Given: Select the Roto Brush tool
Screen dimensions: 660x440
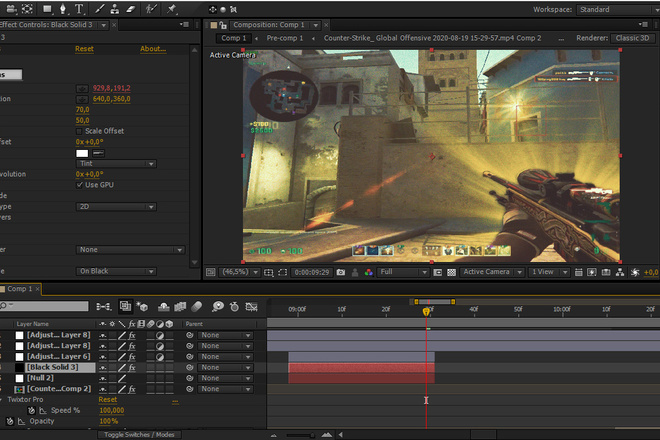Looking at the screenshot, I should tap(151, 9).
